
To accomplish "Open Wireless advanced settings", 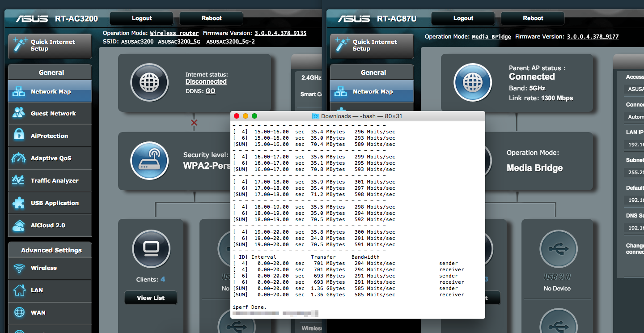I will pyautogui.click(x=44, y=268).
